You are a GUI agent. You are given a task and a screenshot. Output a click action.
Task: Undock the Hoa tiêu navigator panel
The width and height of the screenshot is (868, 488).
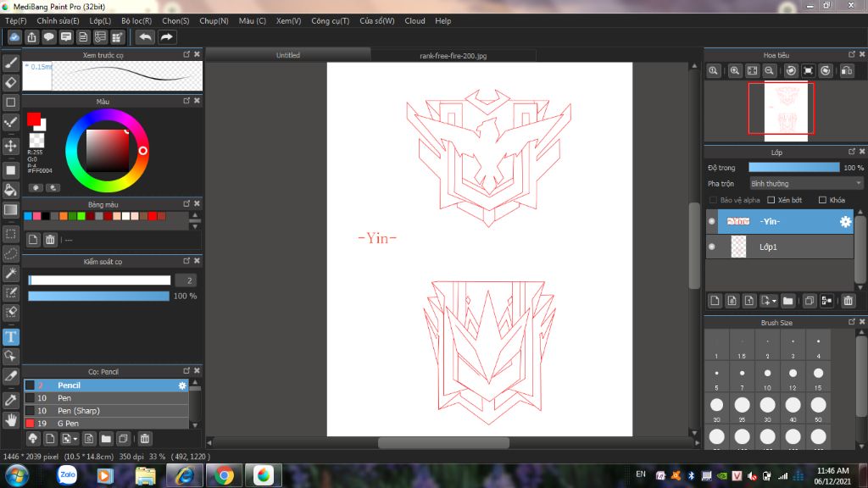tap(851, 54)
